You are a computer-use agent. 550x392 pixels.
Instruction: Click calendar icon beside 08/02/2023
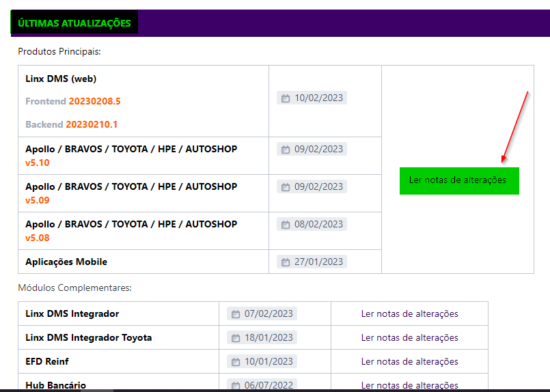(286, 225)
